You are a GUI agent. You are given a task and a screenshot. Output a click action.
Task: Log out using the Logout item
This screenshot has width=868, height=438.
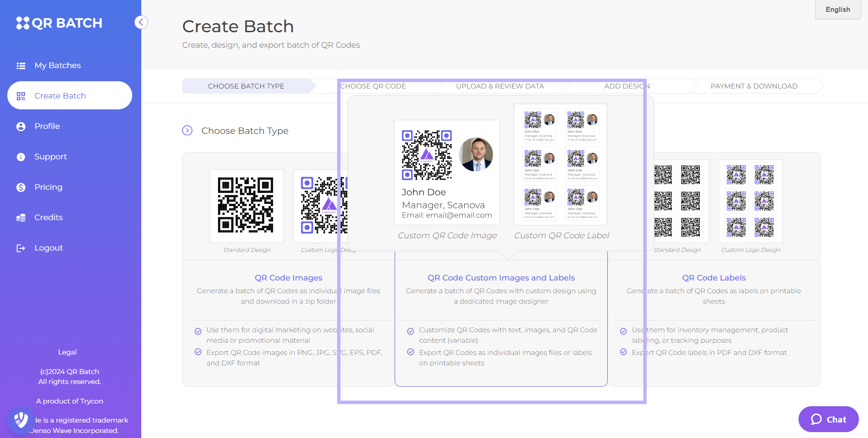tap(49, 248)
